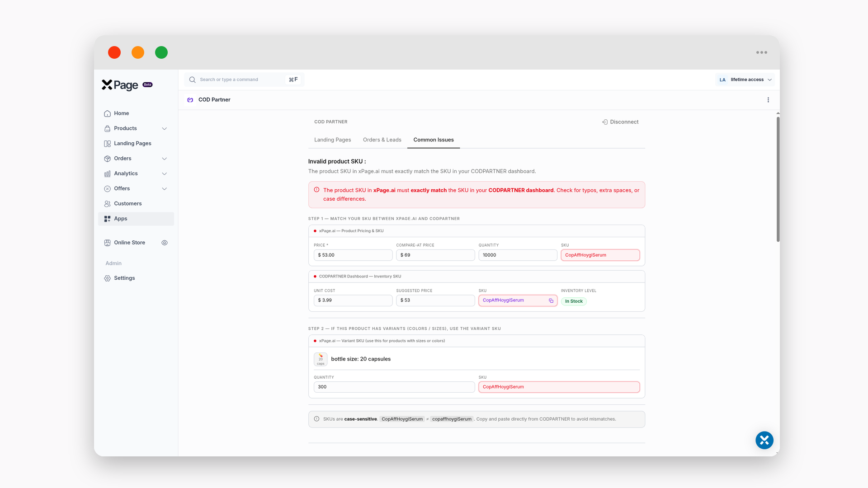Click the Disconnect arrow icon
The width and height of the screenshot is (868, 488).
(x=605, y=122)
